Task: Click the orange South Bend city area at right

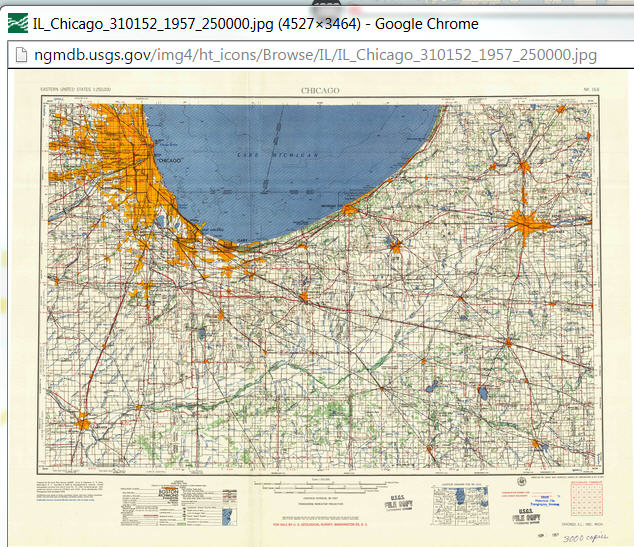Action: (x=524, y=221)
